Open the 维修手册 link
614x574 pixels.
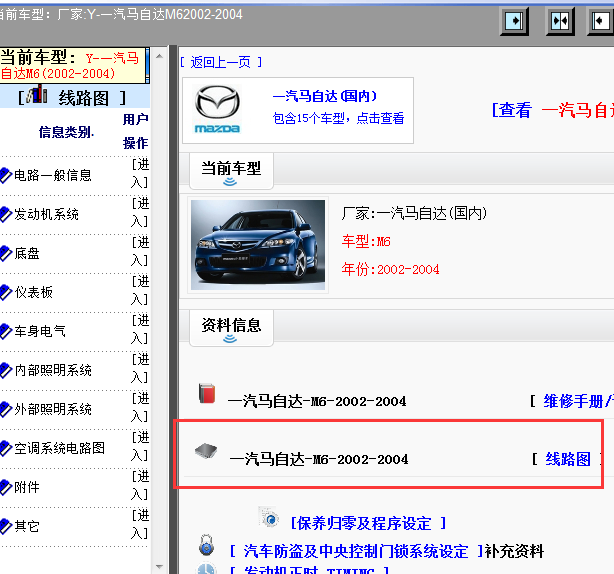(578, 401)
